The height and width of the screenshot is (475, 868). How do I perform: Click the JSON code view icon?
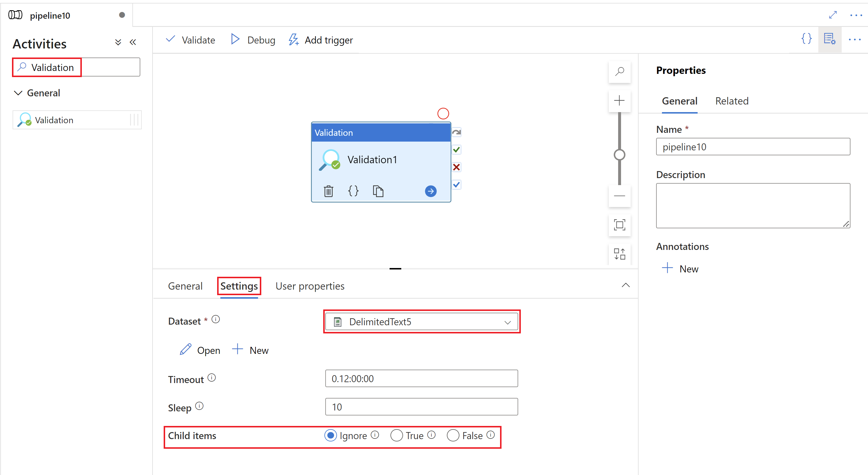807,40
